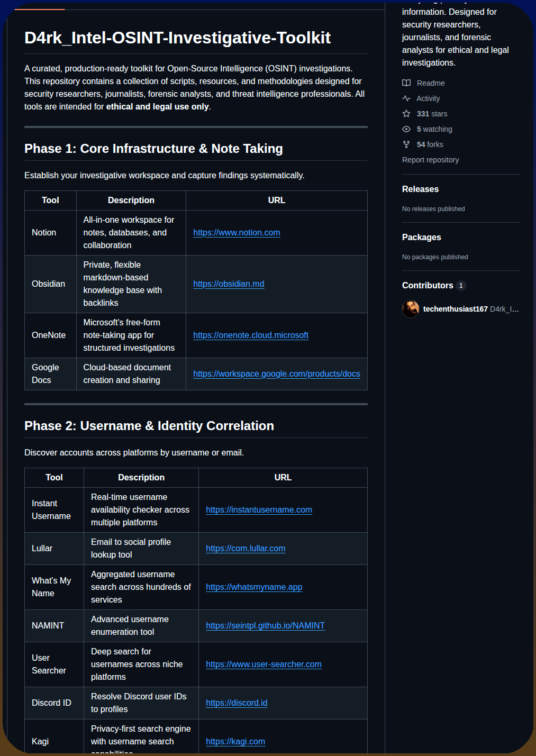Click 'ethical and legal use only' bold text
536x756 pixels.
(157, 107)
